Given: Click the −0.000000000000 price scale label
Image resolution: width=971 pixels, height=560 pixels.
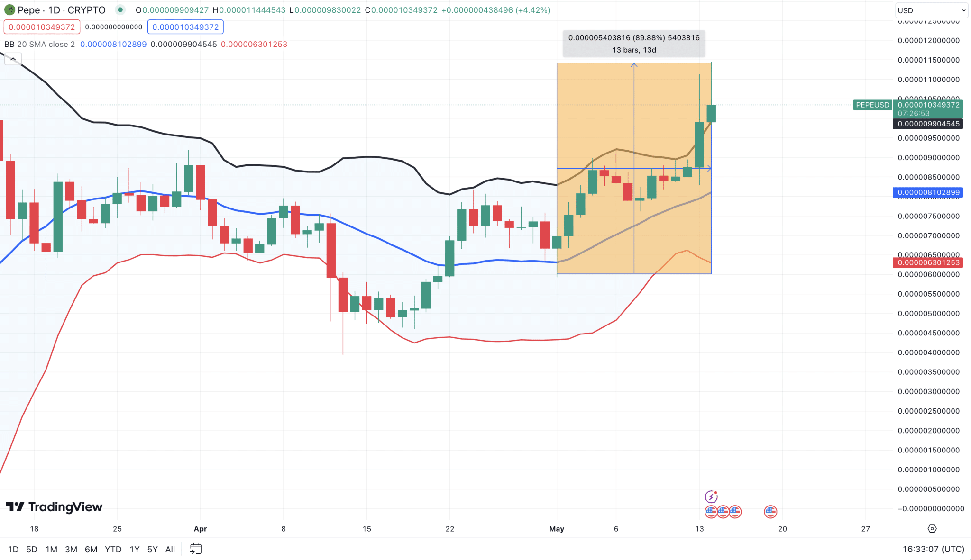Looking at the screenshot, I should (931, 508).
